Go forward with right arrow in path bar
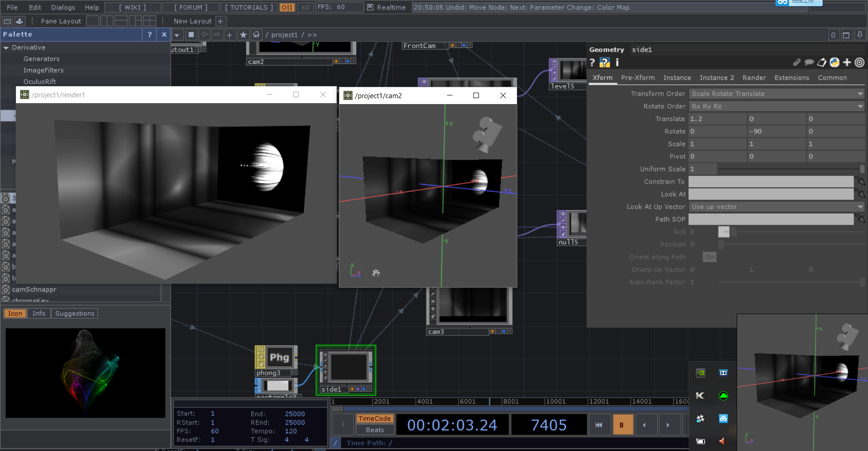The image size is (868, 451). pos(217,35)
